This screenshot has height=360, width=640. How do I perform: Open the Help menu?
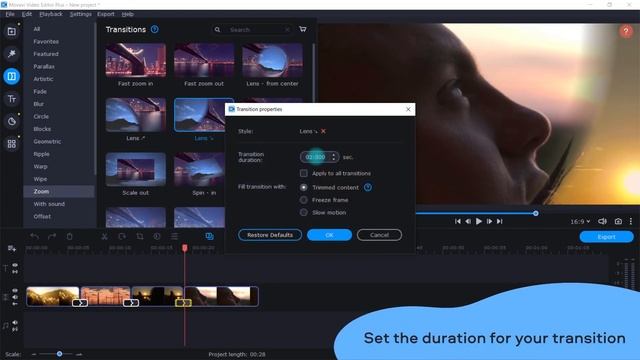[127, 14]
